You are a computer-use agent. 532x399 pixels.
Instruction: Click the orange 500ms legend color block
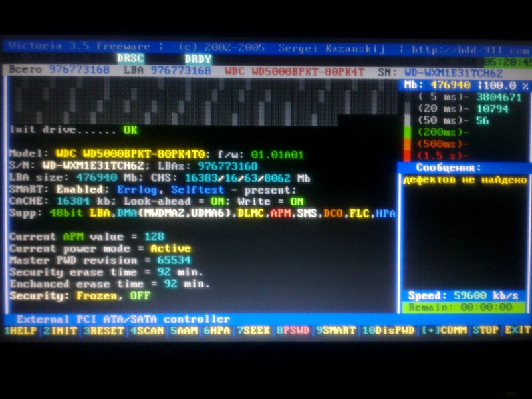[x=407, y=144]
